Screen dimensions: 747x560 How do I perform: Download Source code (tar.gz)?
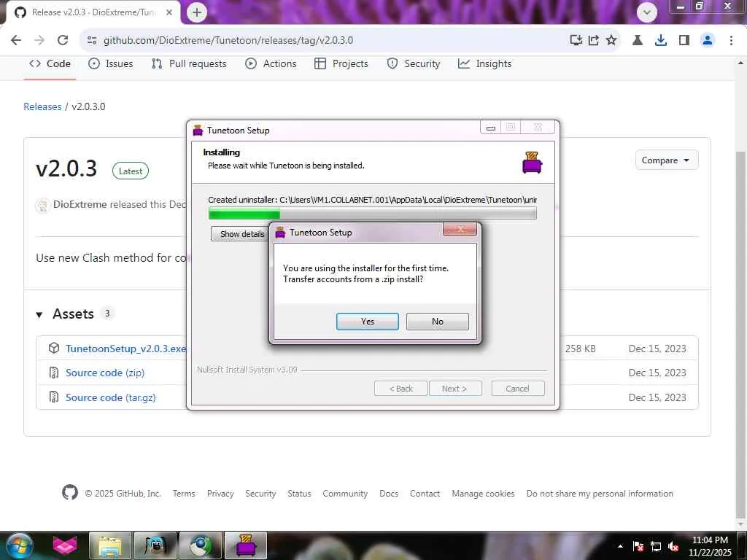click(x=111, y=397)
